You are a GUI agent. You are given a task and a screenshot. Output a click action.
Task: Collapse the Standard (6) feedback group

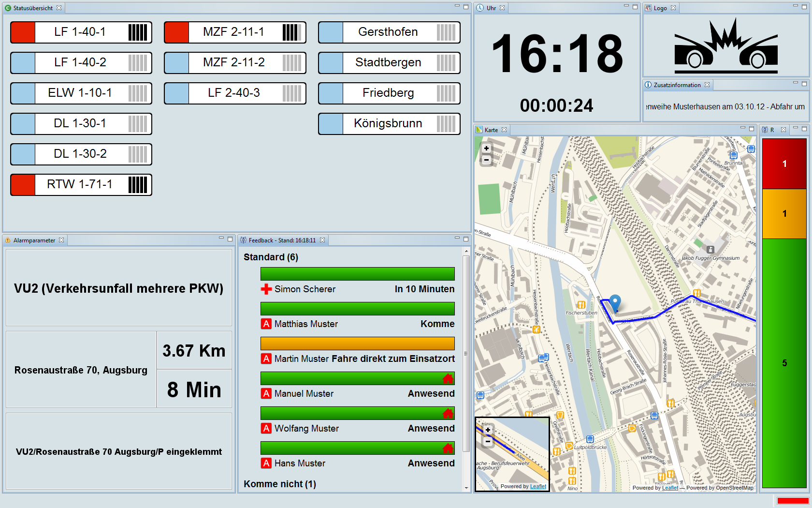point(271,257)
